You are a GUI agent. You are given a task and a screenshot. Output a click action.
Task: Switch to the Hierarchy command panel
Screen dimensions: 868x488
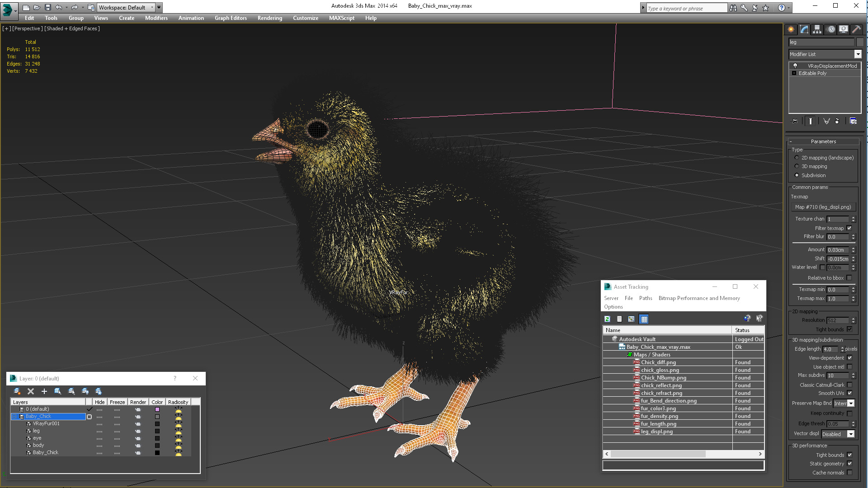point(817,29)
